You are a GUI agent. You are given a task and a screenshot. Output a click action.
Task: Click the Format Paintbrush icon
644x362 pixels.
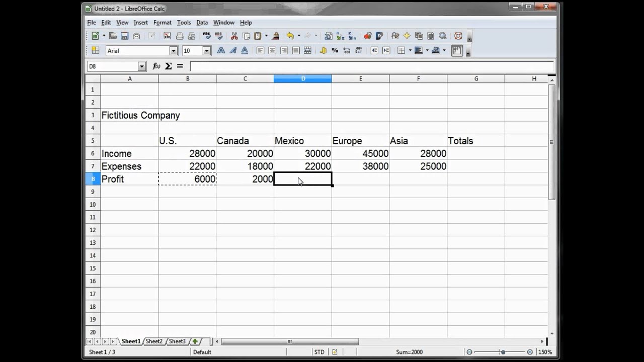pos(275,36)
